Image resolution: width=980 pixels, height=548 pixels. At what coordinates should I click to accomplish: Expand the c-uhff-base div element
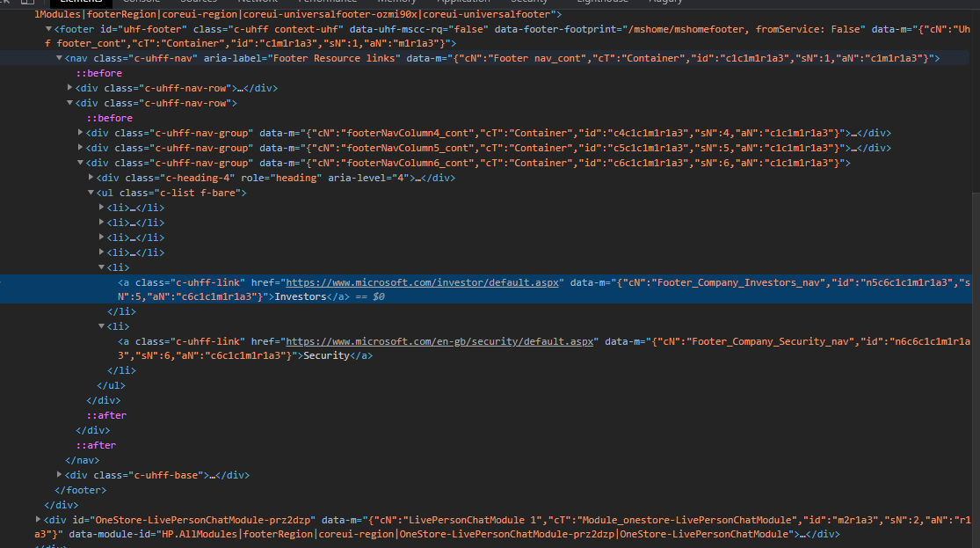59,474
